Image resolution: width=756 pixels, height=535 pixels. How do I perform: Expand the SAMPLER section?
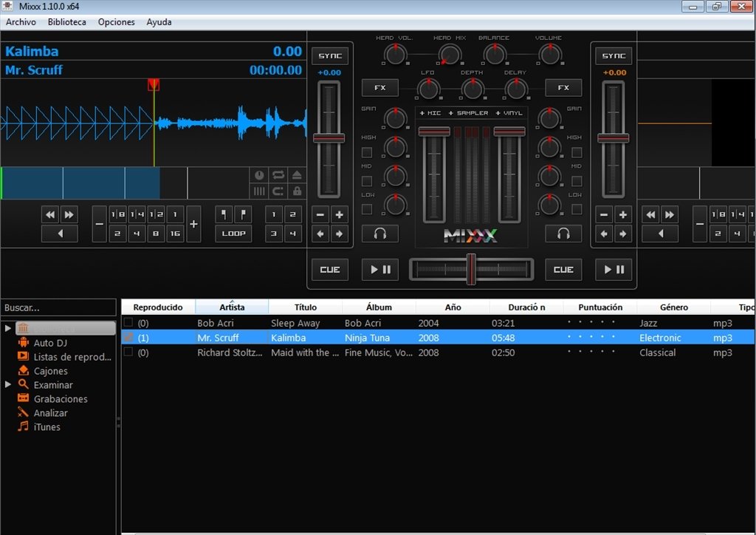[x=468, y=113]
